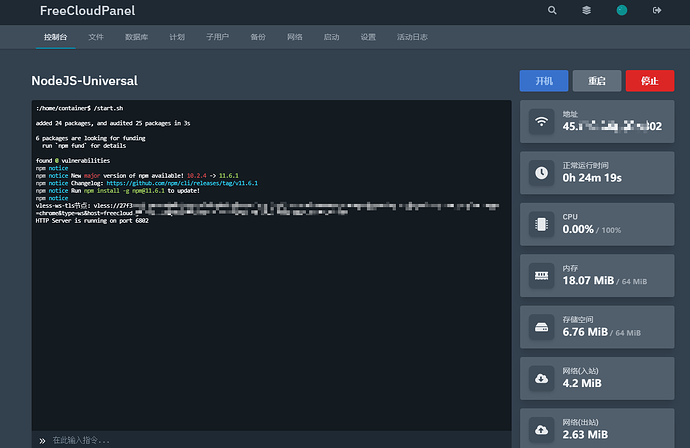Open the layers stack icon in header
The height and width of the screenshot is (448, 690).
pos(586,11)
